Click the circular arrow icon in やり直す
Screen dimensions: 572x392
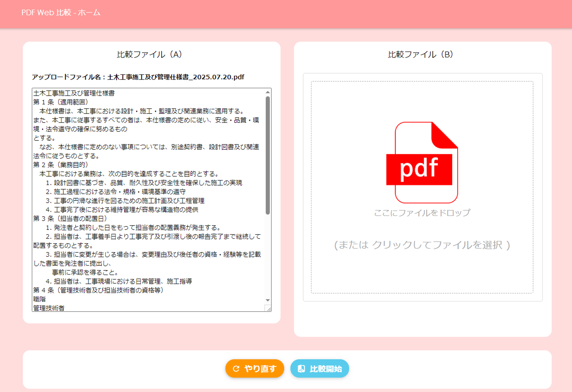coord(236,369)
